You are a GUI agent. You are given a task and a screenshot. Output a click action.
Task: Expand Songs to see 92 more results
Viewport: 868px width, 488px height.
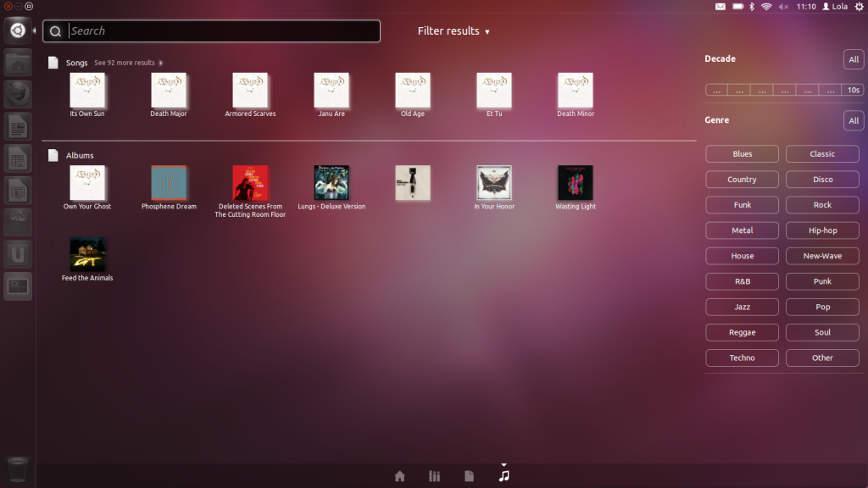point(127,63)
